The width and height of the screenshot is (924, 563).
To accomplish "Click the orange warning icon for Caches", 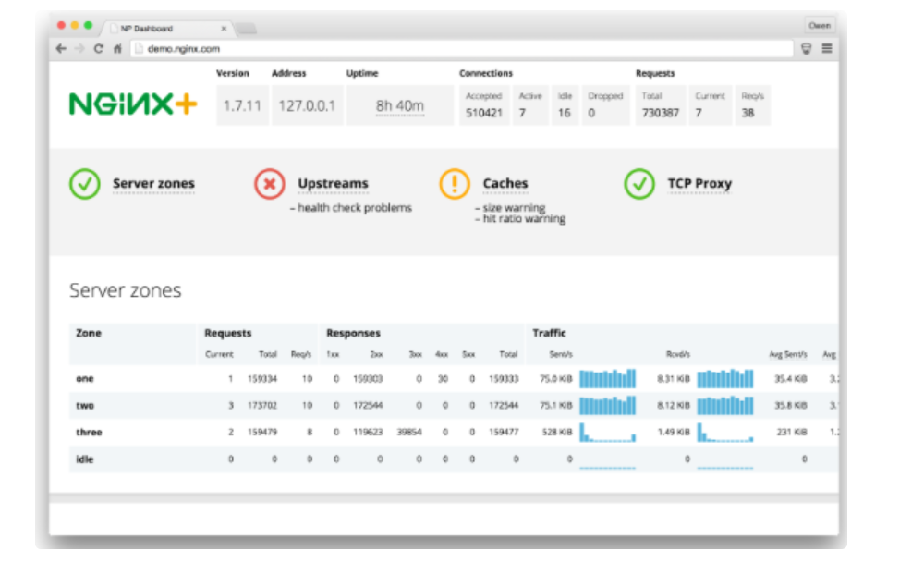I will 455,184.
